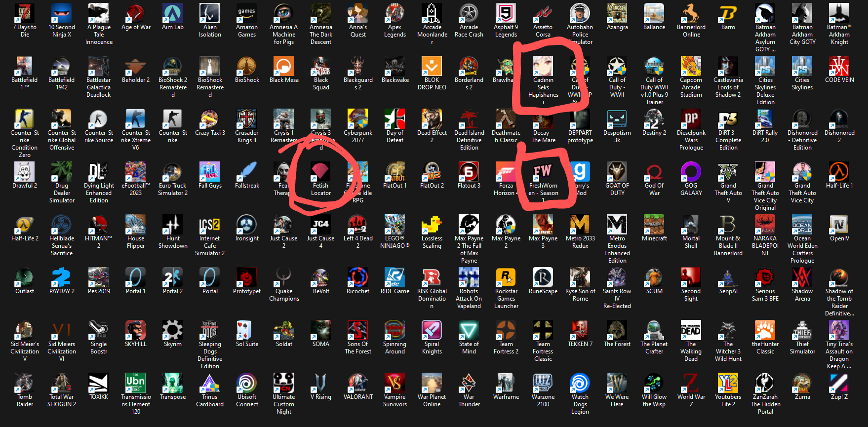Screen dimensions: 868x427
Task: Select the BLOK DROP NEO icon
Action: pos(432,66)
